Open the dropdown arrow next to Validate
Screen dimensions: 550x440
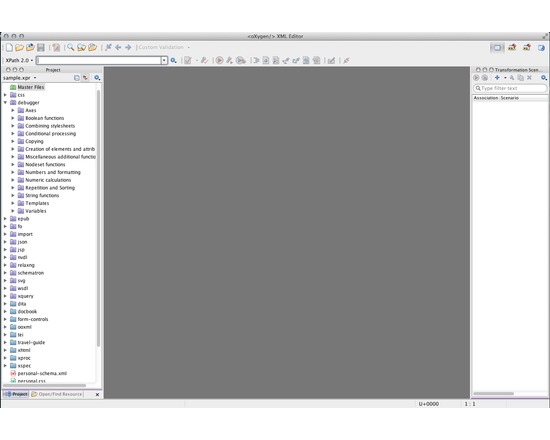(x=196, y=60)
